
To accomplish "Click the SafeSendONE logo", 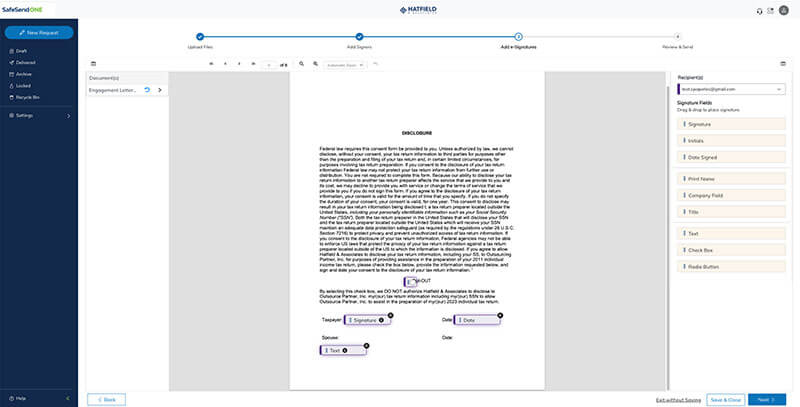I will pyautogui.click(x=22, y=10).
